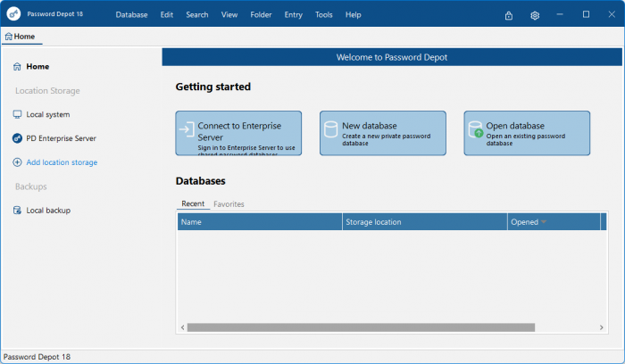This screenshot has height=364, width=625.
Task: Click the Password Depot key logo
Action: (14, 14)
